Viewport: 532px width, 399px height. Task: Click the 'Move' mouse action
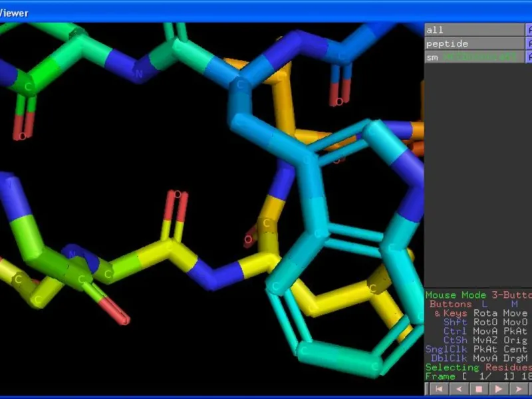coord(515,313)
